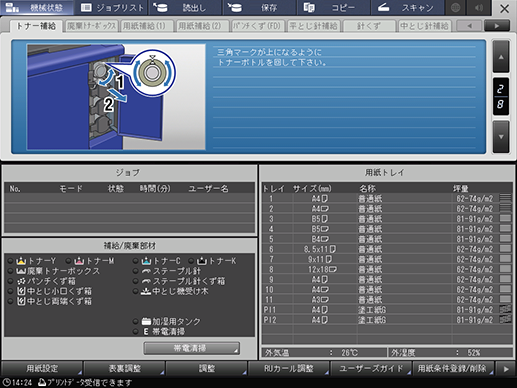
Task: Open the 保存 store tab
Action: click(259, 8)
